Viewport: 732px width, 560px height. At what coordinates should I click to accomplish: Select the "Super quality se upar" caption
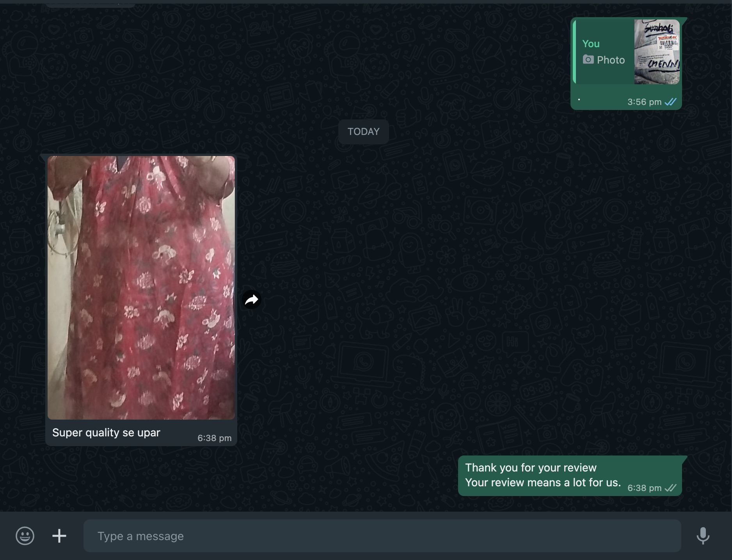click(106, 433)
